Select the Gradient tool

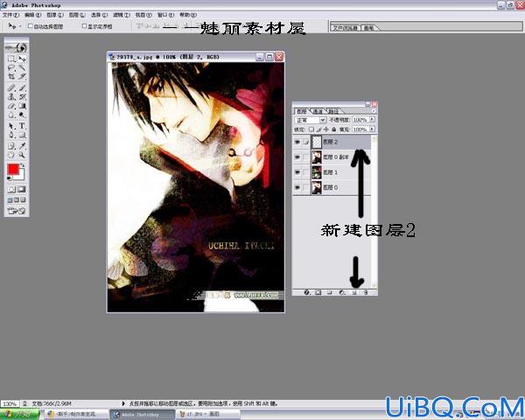pos(22,106)
